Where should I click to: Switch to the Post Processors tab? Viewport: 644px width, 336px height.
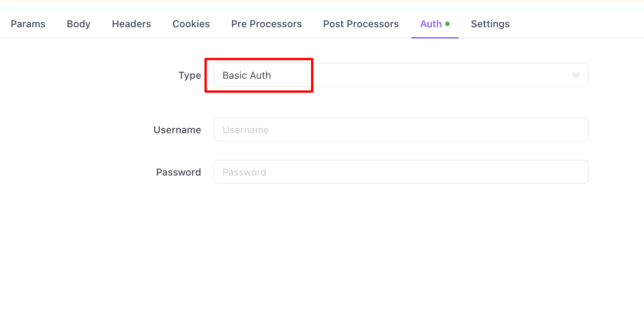pyautogui.click(x=361, y=23)
